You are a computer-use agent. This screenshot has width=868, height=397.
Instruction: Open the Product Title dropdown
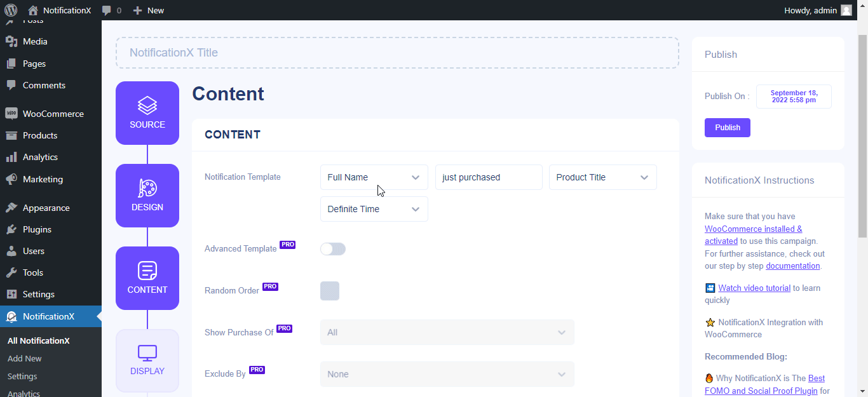pos(603,177)
